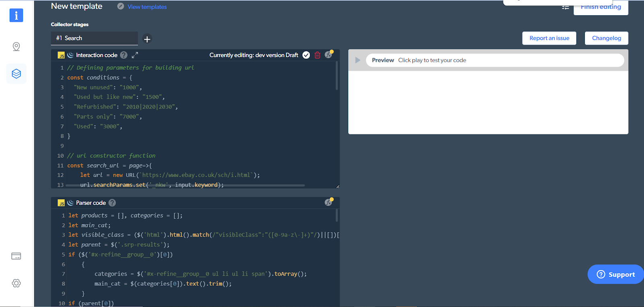Click the Parser code vertical scrollbar
The image size is (644, 307).
[336, 215]
